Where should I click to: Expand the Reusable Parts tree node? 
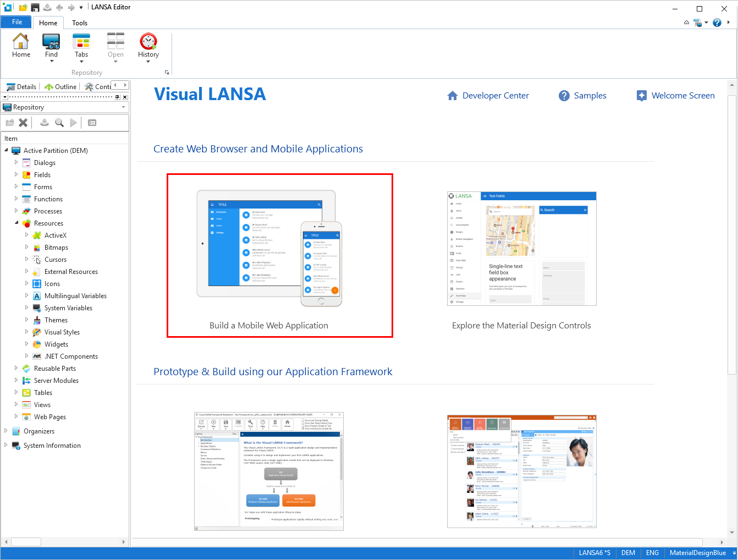[x=16, y=368]
